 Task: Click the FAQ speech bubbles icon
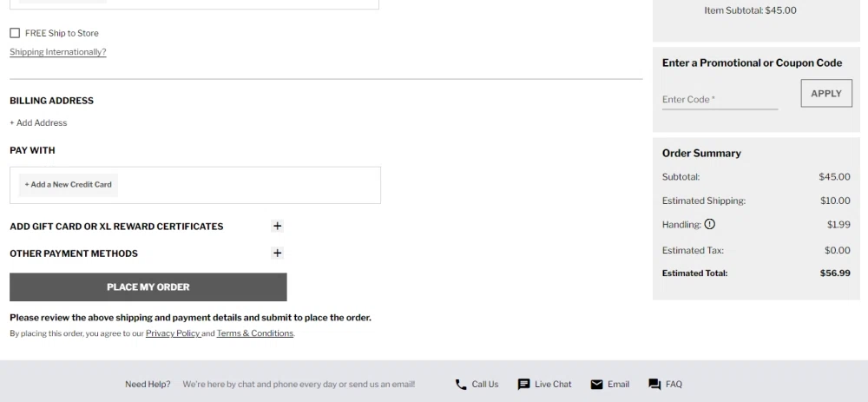pyautogui.click(x=654, y=385)
